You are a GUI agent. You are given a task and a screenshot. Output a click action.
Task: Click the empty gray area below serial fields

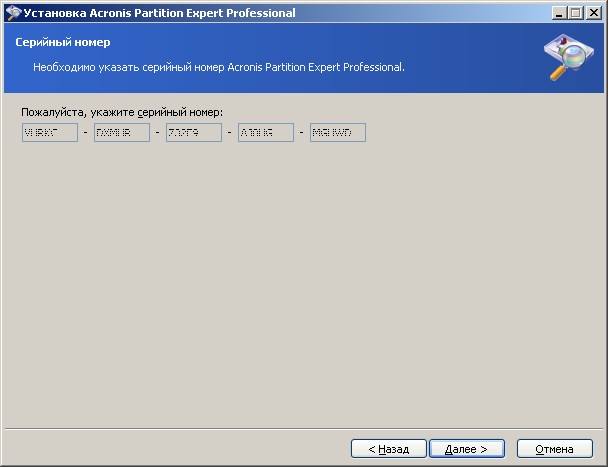point(300,280)
